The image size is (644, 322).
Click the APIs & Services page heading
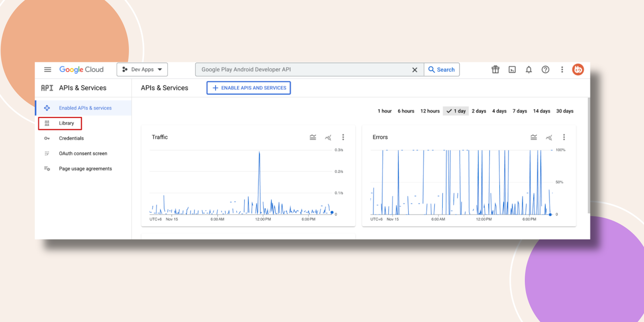[x=164, y=88]
